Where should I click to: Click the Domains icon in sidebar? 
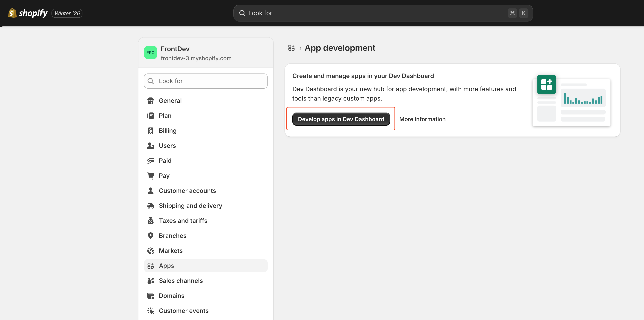click(x=150, y=296)
